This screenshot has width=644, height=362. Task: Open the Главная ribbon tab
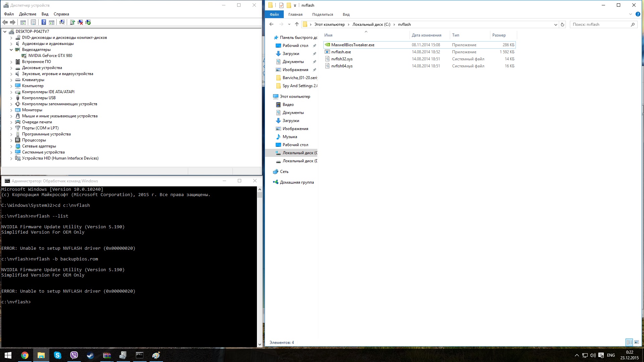(x=295, y=14)
